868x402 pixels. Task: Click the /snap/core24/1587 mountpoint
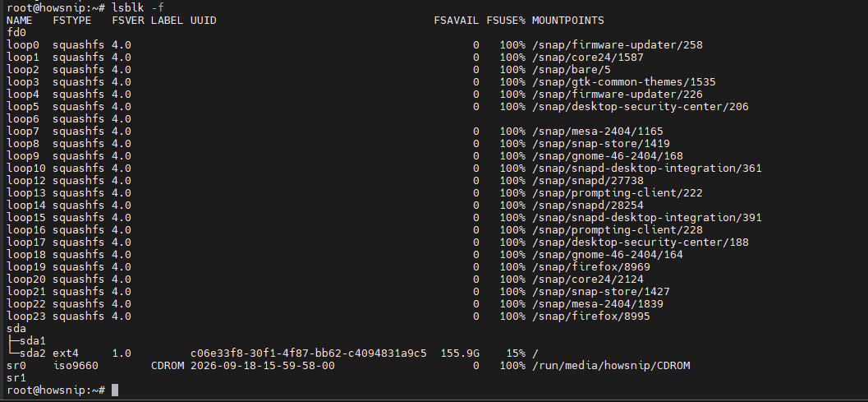[587, 57]
